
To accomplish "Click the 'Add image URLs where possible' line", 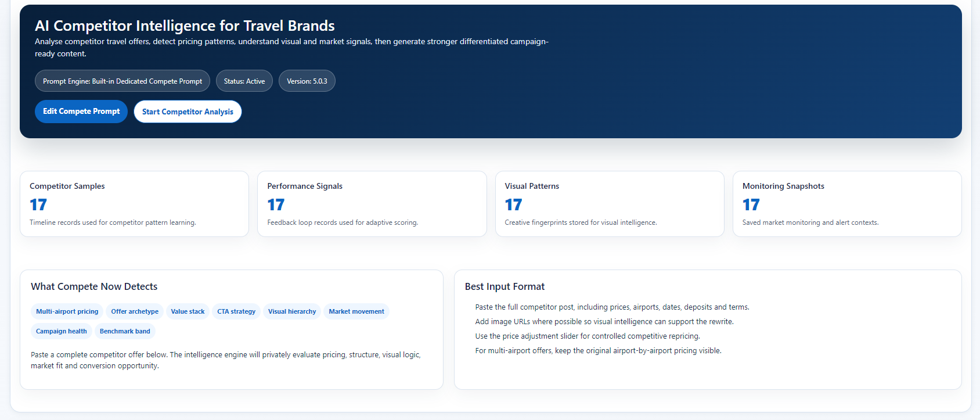I will [604, 322].
